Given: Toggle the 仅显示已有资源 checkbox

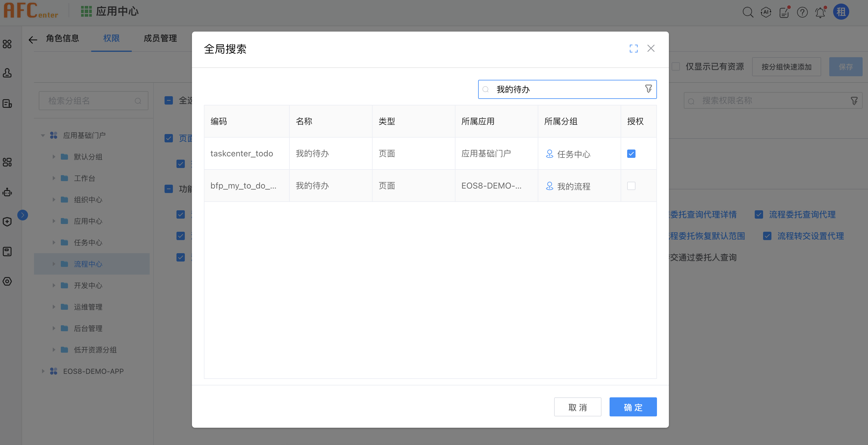Looking at the screenshot, I should 676,66.
